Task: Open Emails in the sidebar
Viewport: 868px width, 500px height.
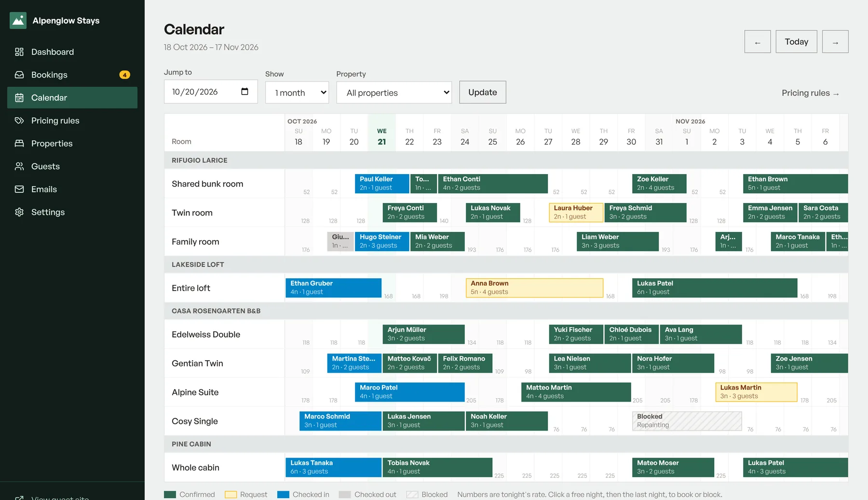Action: pos(72,189)
